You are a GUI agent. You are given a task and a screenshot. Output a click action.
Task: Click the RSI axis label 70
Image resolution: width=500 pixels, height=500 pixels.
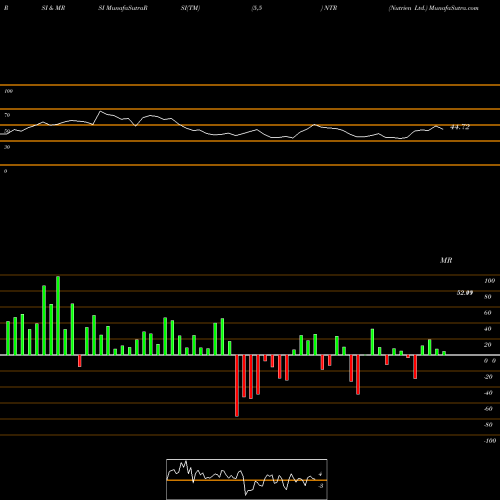click(7, 115)
